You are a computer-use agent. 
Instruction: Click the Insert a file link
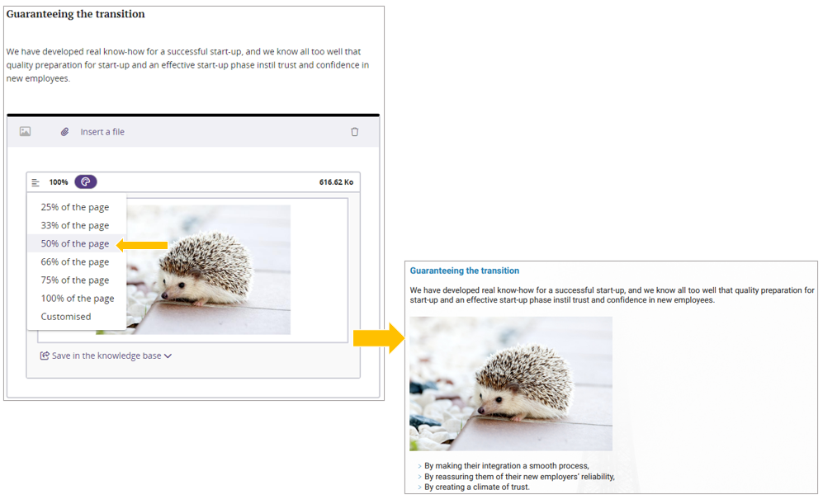coord(102,132)
